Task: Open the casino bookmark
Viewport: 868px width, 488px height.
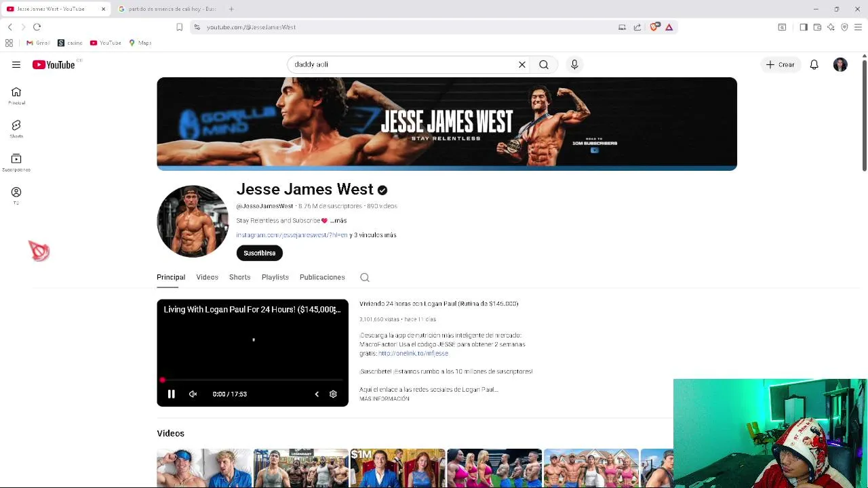Action: [x=70, y=43]
